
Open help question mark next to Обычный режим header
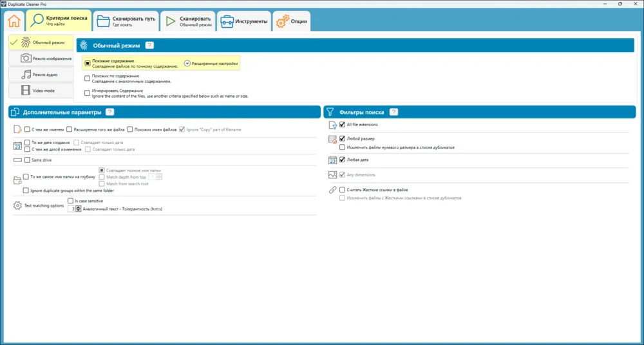pyautogui.click(x=150, y=45)
